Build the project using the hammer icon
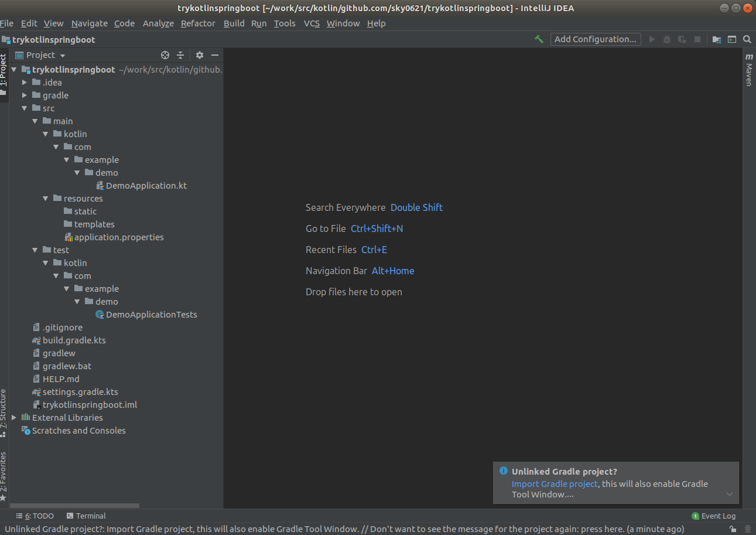 539,39
